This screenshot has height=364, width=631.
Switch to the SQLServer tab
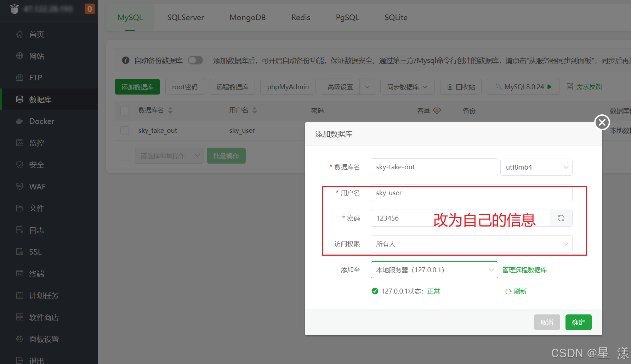(186, 17)
